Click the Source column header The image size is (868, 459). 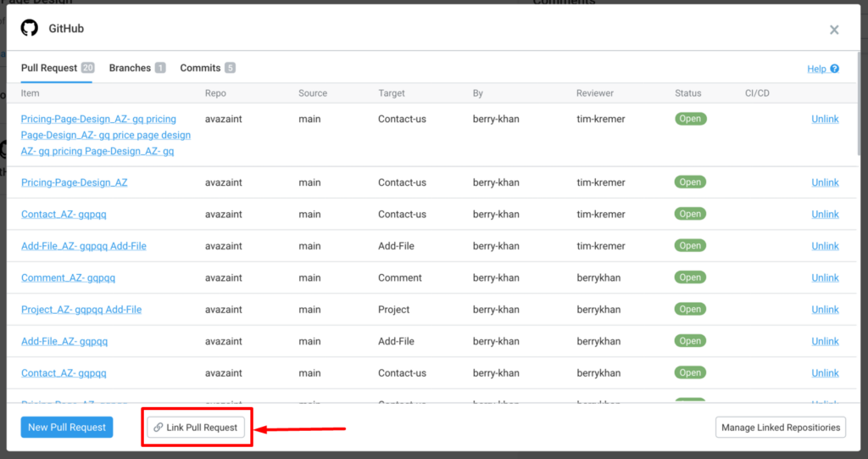(313, 93)
